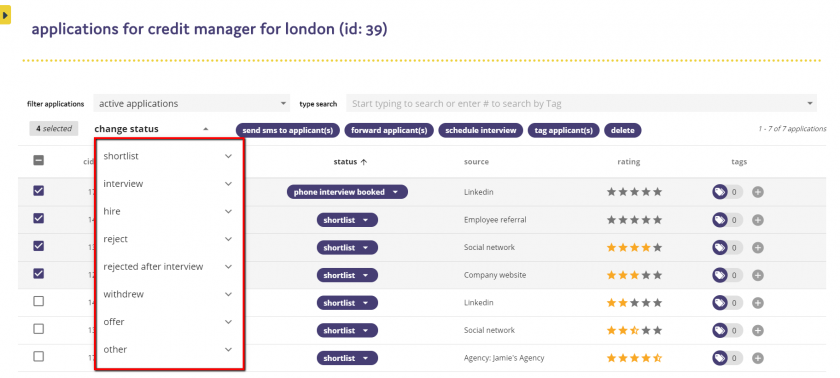Click the schedule interview button
This screenshot has height=378, width=840.
tap(481, 131)
